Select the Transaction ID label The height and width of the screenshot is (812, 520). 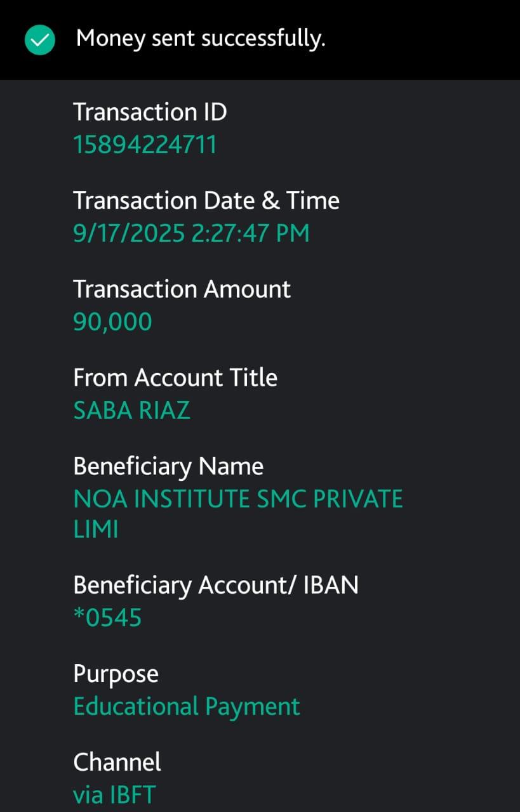(150, 112)
